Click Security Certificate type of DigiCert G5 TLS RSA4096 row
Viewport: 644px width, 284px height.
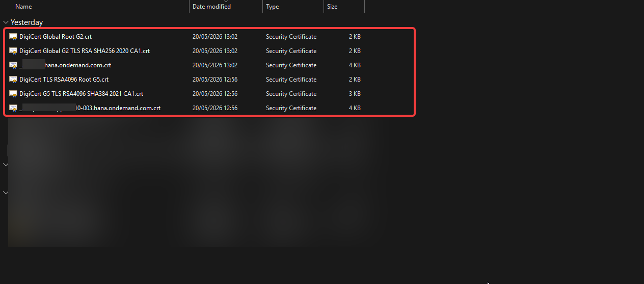(291, 94)
